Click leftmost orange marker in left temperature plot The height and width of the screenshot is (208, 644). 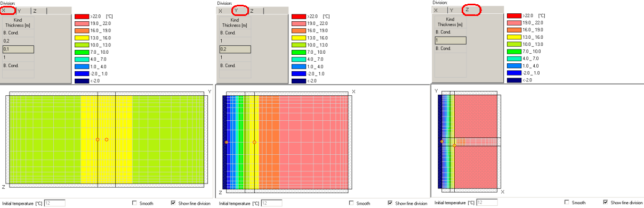[98, 139]
